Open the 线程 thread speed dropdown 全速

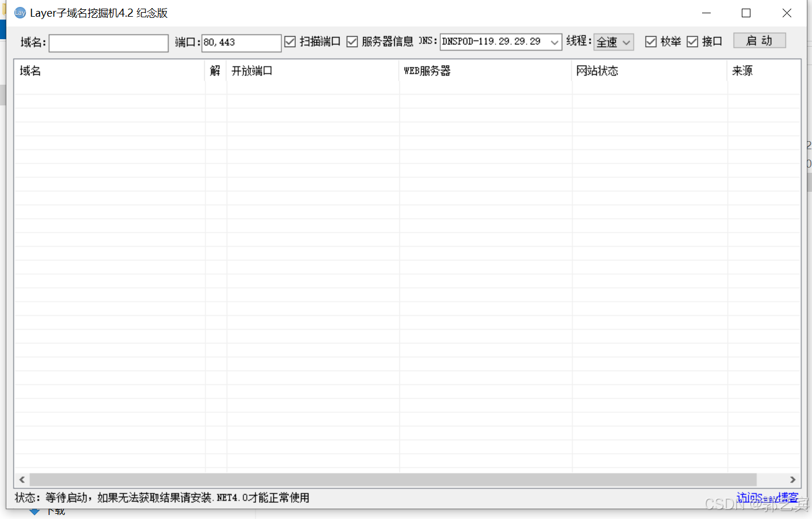(613, 42)
